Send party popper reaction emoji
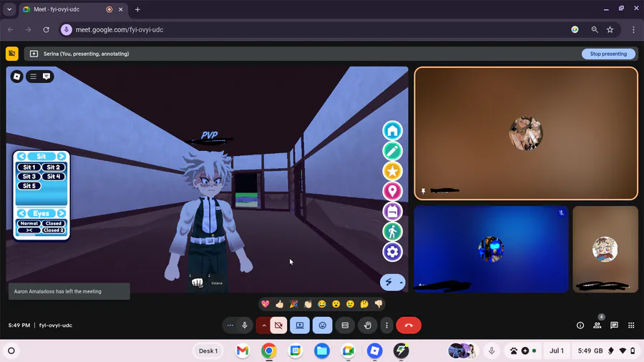Image resolution: width=644 pixels, height=362 pixels. [293, 304]
